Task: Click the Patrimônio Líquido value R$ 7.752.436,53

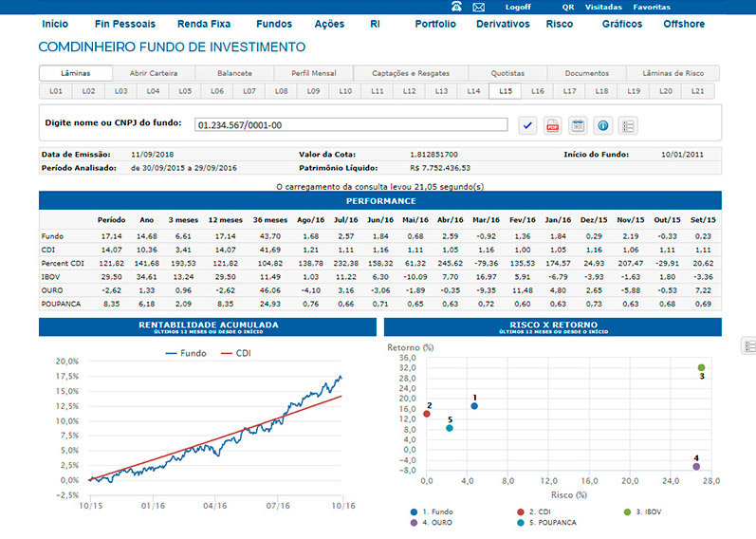Action: pos(440,168)
